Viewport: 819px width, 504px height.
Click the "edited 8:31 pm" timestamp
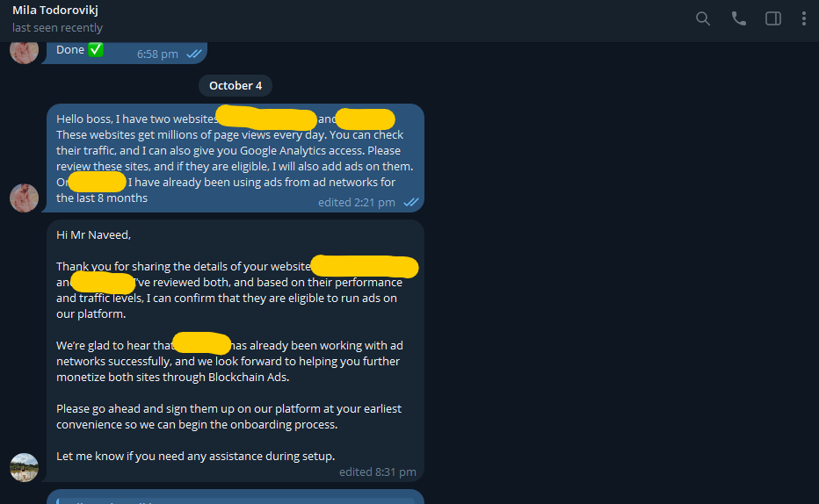378,472
